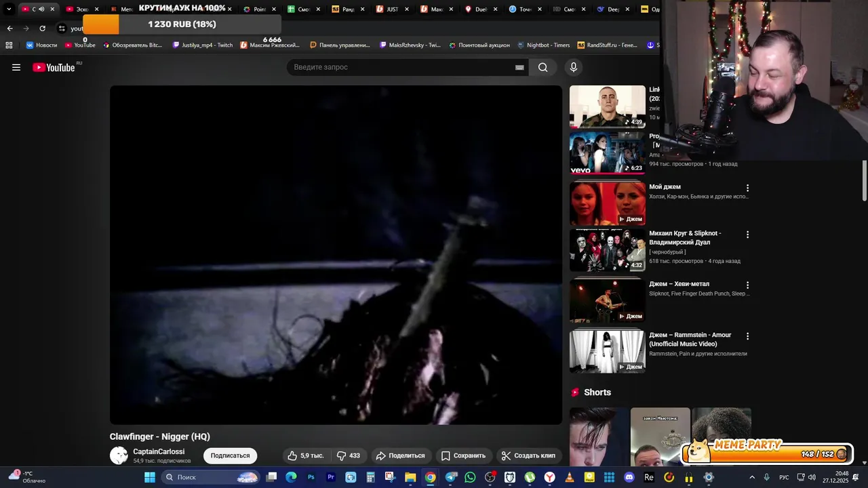Switch to the 'Deep' browser tab
The width and height of the screenshot is (868, 488).
coord(613,9)
